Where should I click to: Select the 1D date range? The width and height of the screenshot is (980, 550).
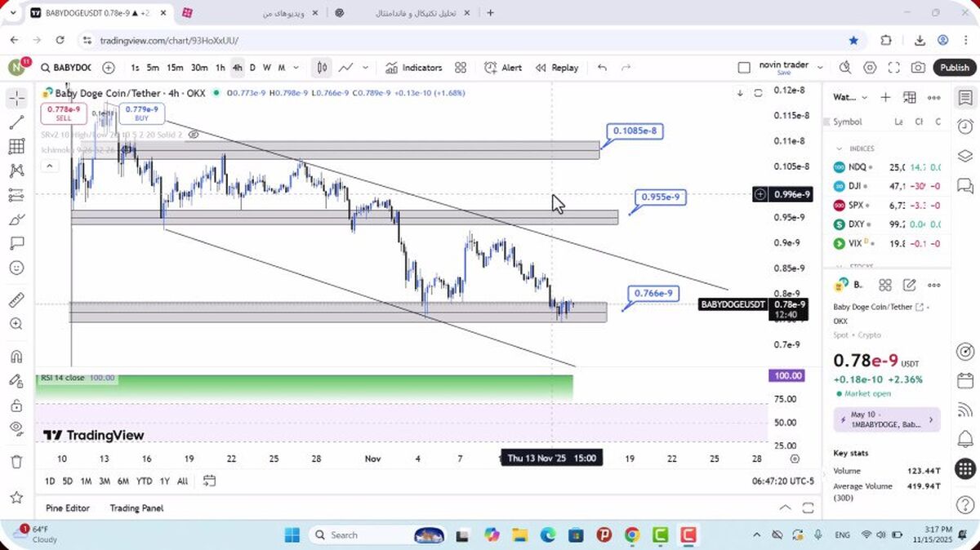(50, 481)
